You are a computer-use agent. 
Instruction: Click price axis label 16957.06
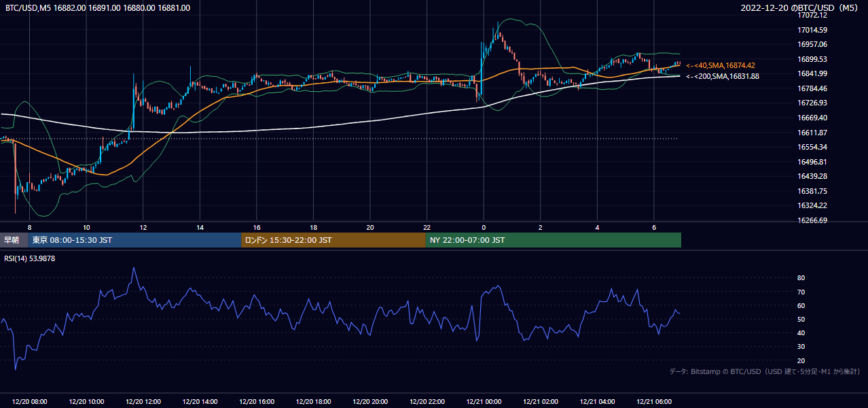click(x=812, y=44)
